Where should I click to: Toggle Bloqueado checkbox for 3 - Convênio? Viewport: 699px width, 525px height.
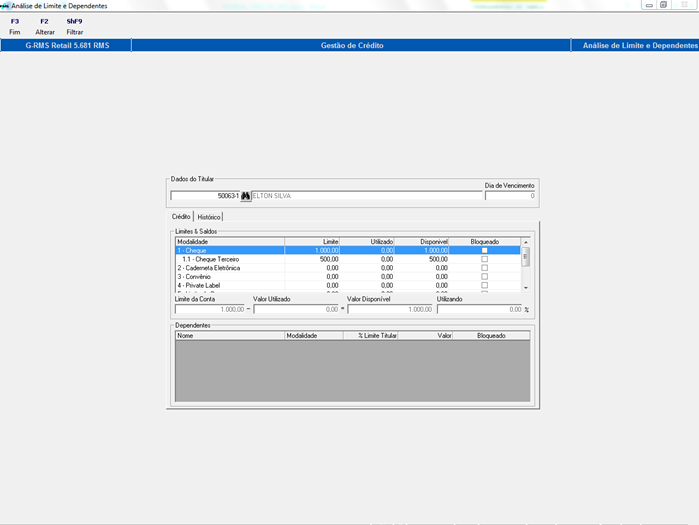485,276
